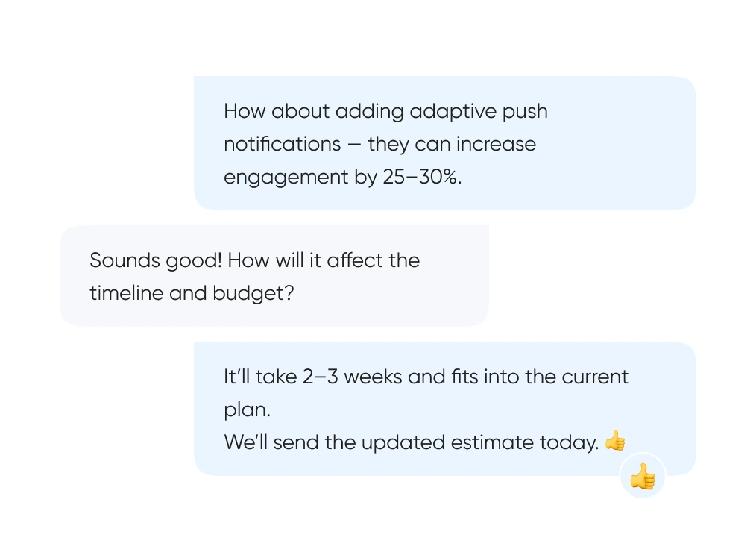Click the thumbs-up reaction badge

point(642,476)
